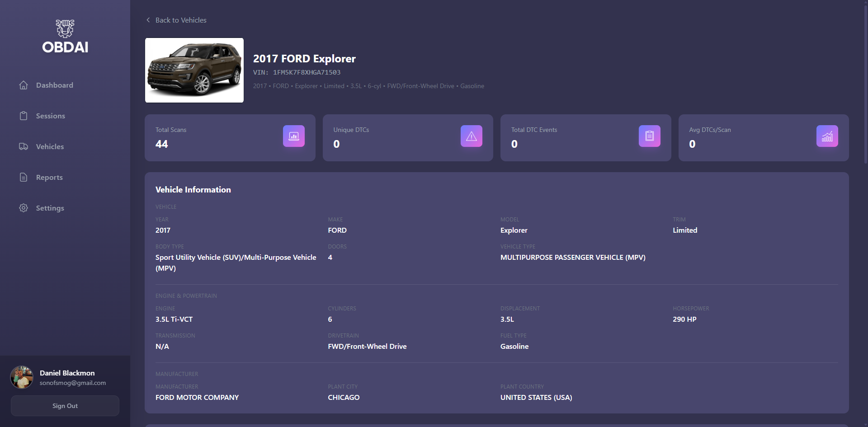The width and height of the screenshot is (868, 427).
Task: Click MULTIPURPOSE PASSENGER VEHICLE (MPV) text
Action: point(573,257)
